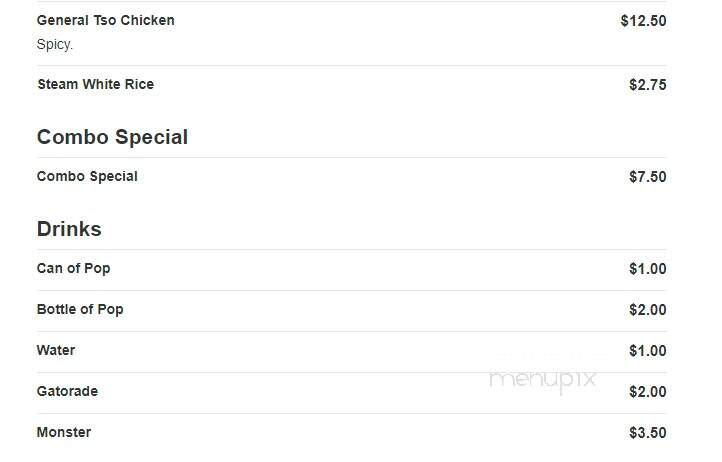This screenshot has width=722, height=462.
Task: Click the Can of Pop $1.00 price
Action: [647, 269]
